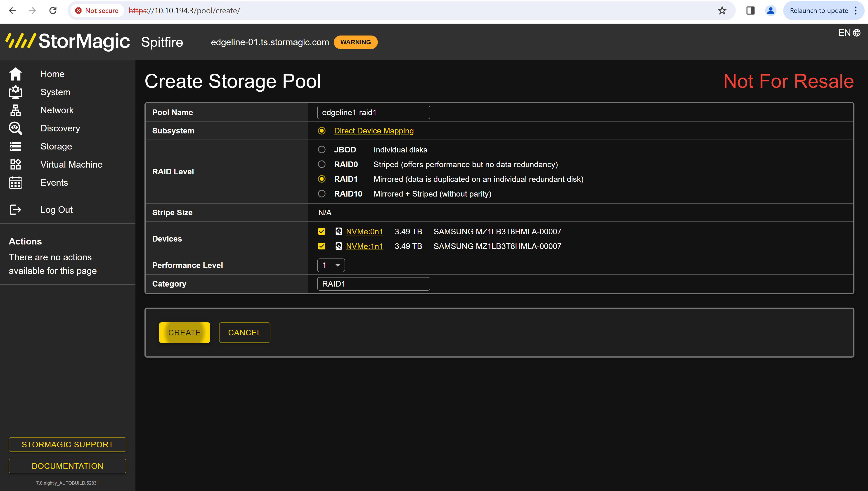
Task: Click the Network topology icon
Action: 16,110
